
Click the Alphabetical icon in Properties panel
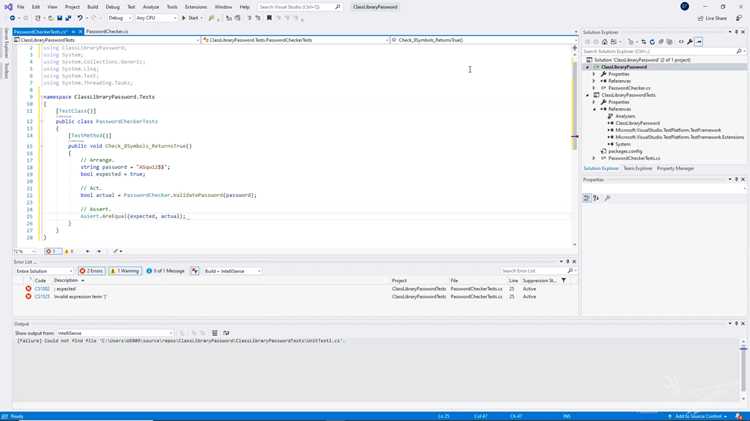[596, 198]
